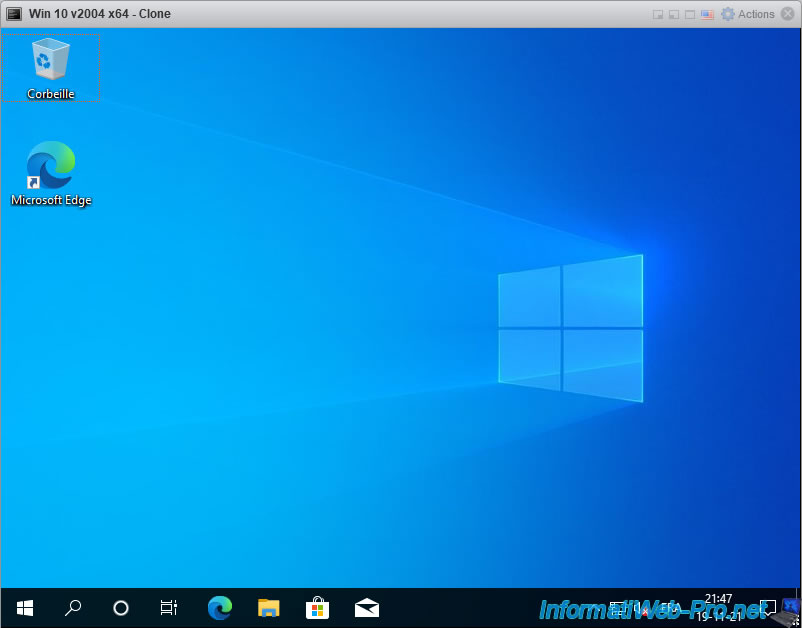
Task: Set console to largest size icon
Action: coord(691,14)
